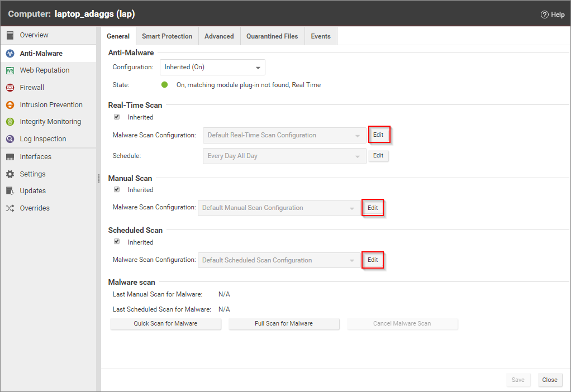571x392 pixels.
Task: Expand the Anti-Malware Configuration dropdown
Action: (212, 68)
